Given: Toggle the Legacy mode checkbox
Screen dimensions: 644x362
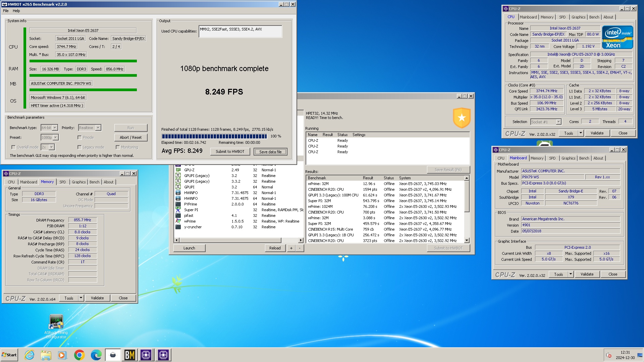Looking at the screenshot, I should pos(79,147).
